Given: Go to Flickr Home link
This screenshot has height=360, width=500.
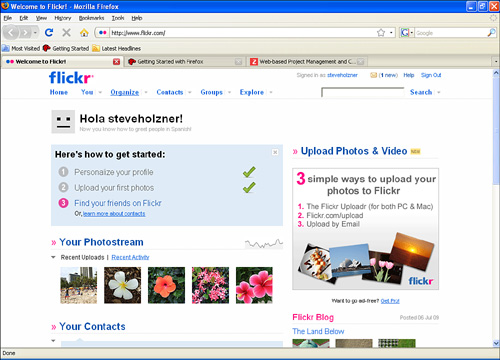Looking at the screenshot, I should pyautogui.click(x=59, y=92).
